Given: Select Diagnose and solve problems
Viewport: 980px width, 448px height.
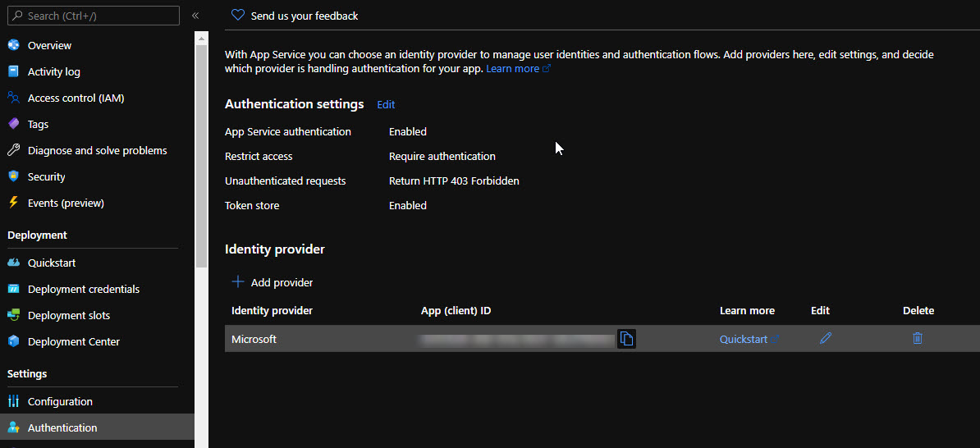Looking at the screenshot, I should pos(97,150).
